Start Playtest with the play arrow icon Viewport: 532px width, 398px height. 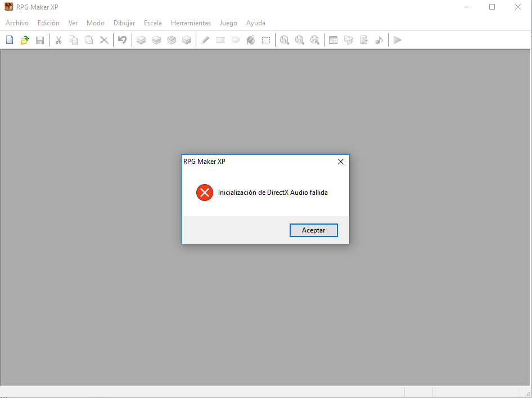pos(397,40)
